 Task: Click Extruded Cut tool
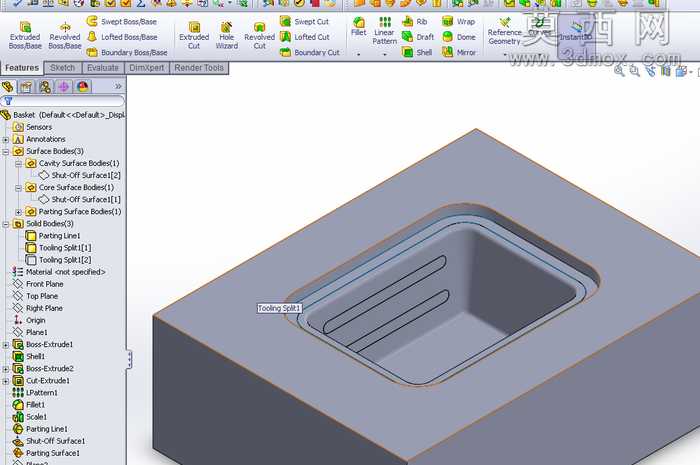point(194,36)
